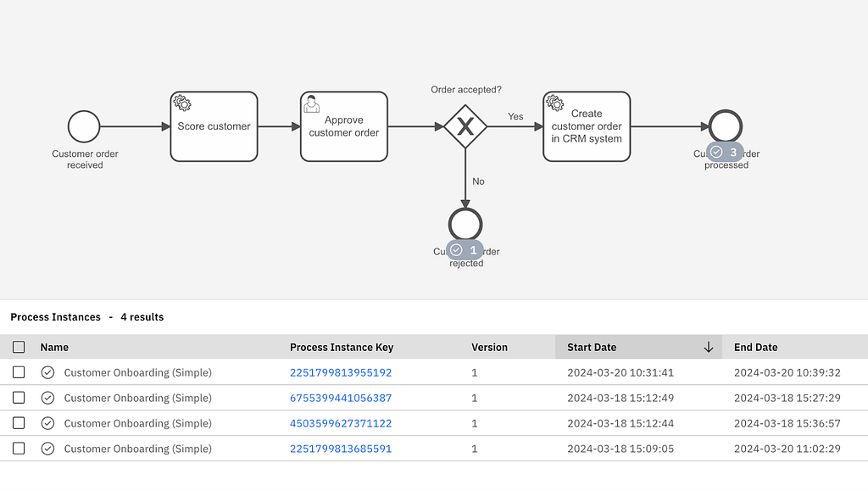Check the row for instance 2251799813955192
The width and height of the screenshot is (868, 491).
19,372
